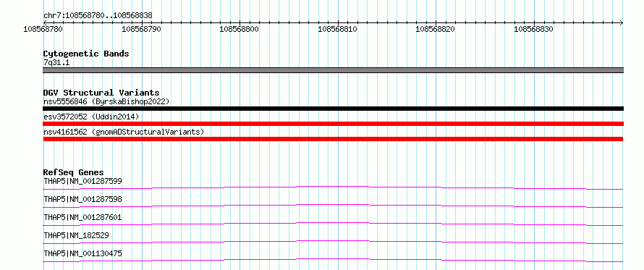Click the magenta line under THAP5|NM_182529
The height and width of the screenshot is (270, 644).
(x=333, y=242)
